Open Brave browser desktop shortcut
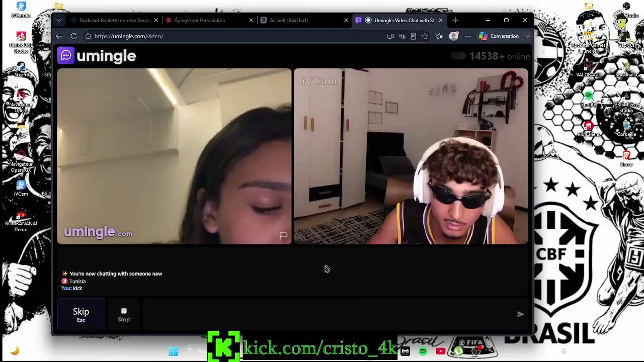The image size is (644, 362). pyautogui.click(x=626, y=158)
